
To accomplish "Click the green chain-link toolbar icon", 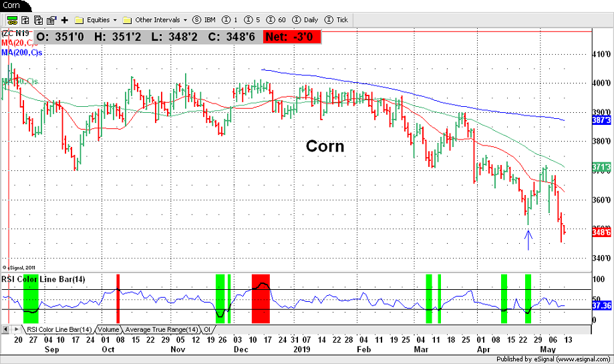I will coord(12,20).
